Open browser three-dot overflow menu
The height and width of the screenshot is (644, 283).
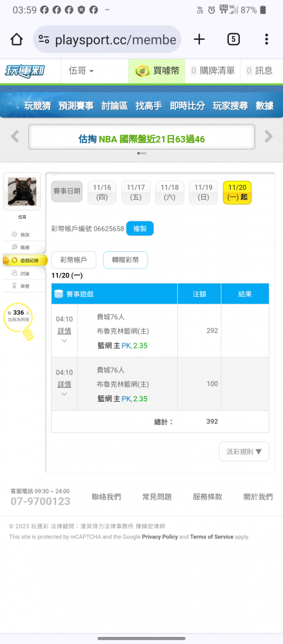tap(266, 39)
